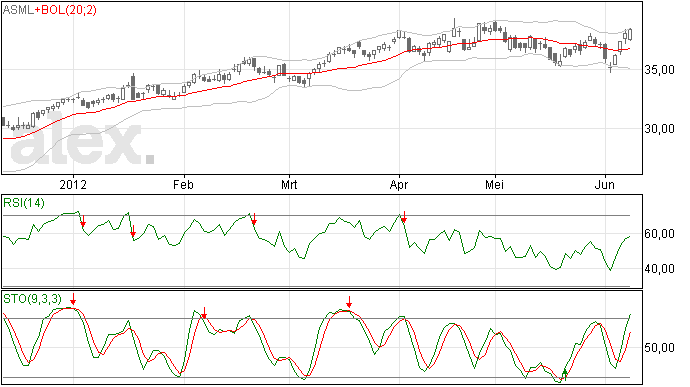Image resolution: width=690 pixels, height=387 pixels.
Task: Click the 40,00 RSI axis value
Action: [x=659, y=269]
